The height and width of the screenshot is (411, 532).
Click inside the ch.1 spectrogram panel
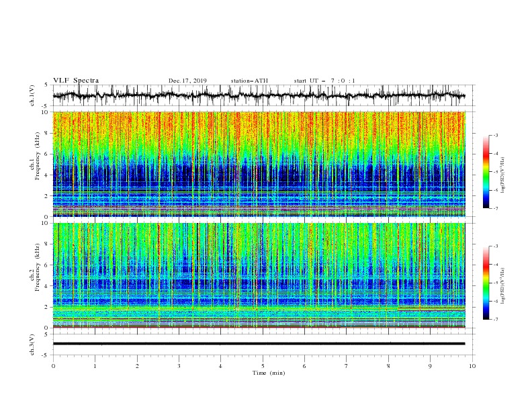[259, 164]
